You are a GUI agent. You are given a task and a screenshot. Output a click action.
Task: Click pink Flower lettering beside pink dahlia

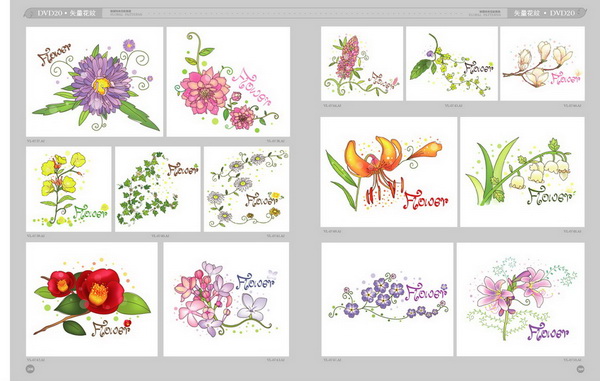coord(253,87)
